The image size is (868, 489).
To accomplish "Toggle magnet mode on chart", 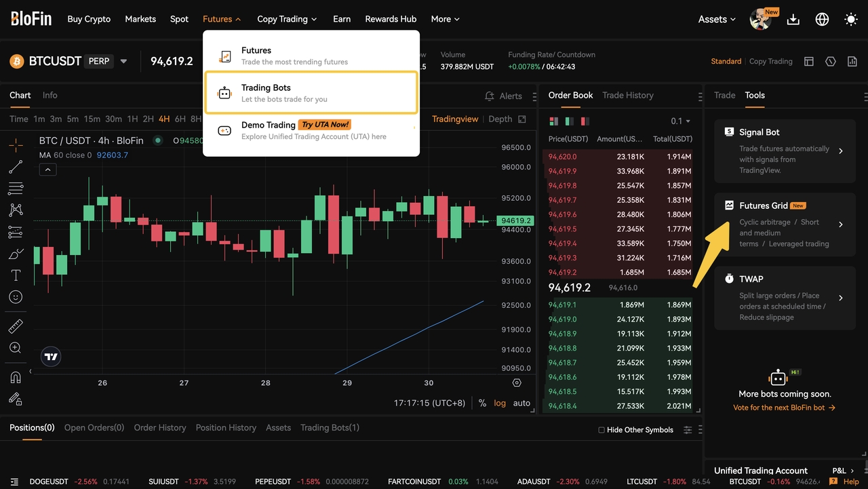I will tap(16, 377).
